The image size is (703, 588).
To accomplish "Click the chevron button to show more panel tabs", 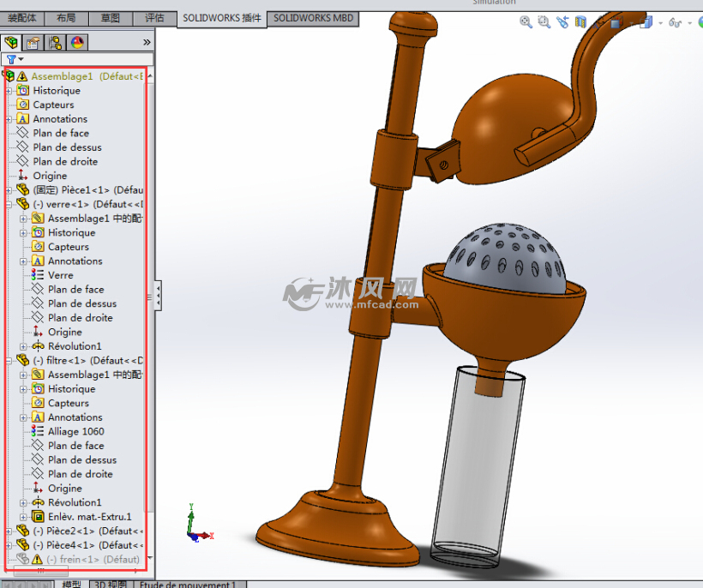I will (146, 41).
